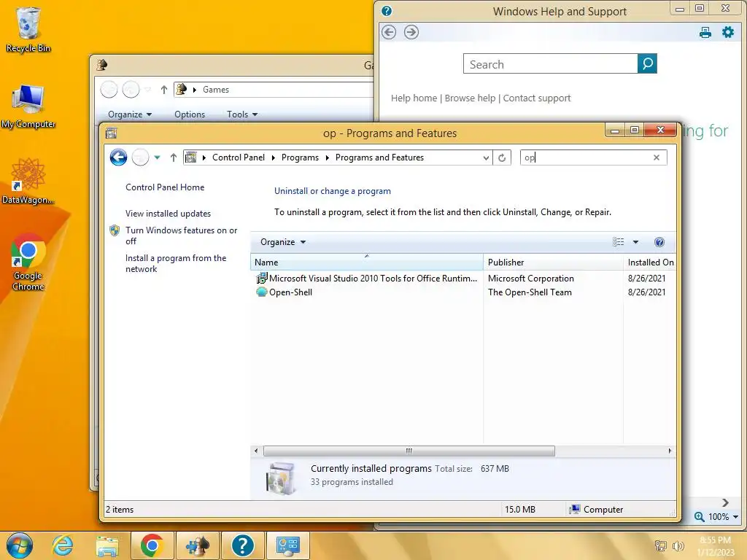Click the Start button on taskbar
This screenshot has height=560, width=747.
(20, 545)
